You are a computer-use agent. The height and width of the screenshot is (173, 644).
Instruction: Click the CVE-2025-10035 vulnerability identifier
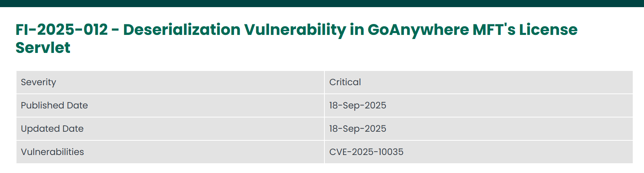[x=366, y=152]
